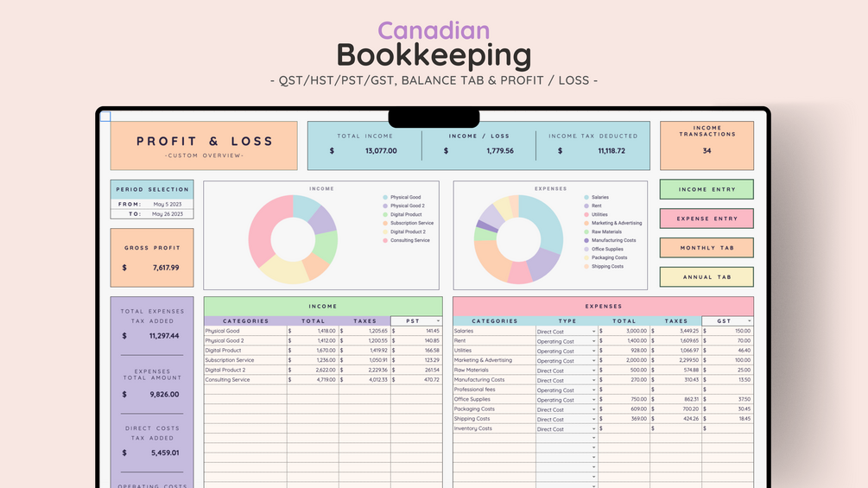This screenshot has height=488, width=868.
Task: Select Total Expenses Tax Added value 11,297.44
Action: tap(164, 336)
